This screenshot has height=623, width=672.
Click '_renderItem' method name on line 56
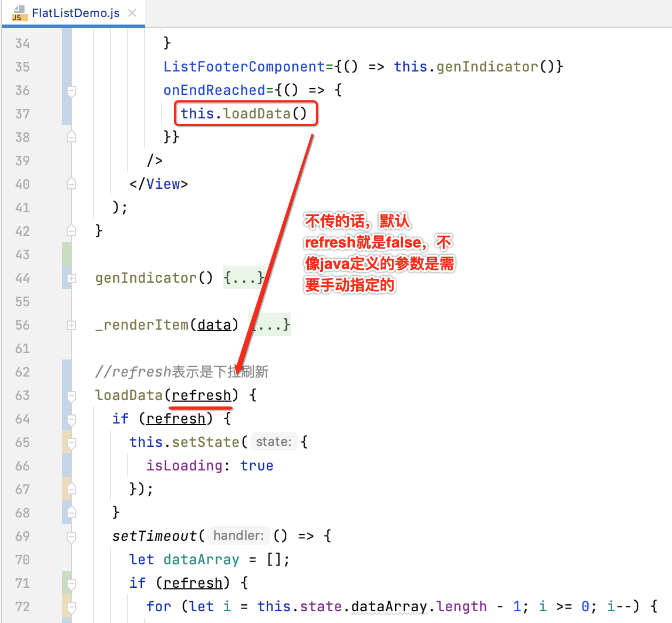point(142,325)
